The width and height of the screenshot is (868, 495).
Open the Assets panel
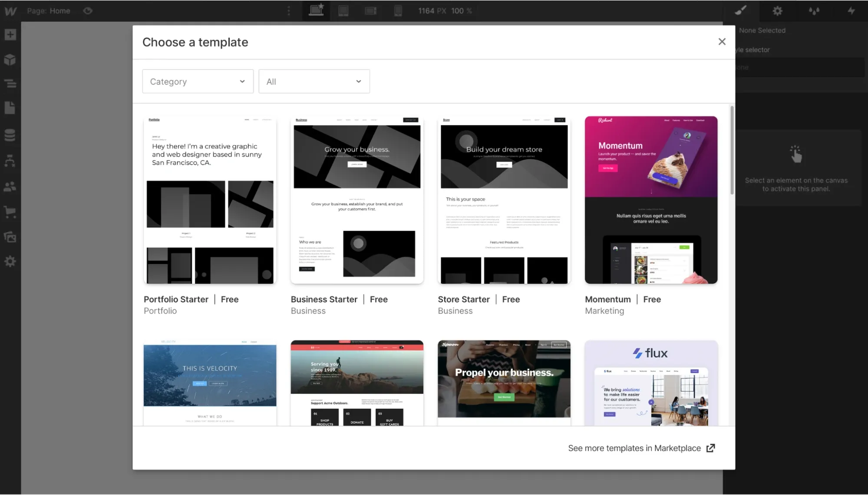[10, 237]
